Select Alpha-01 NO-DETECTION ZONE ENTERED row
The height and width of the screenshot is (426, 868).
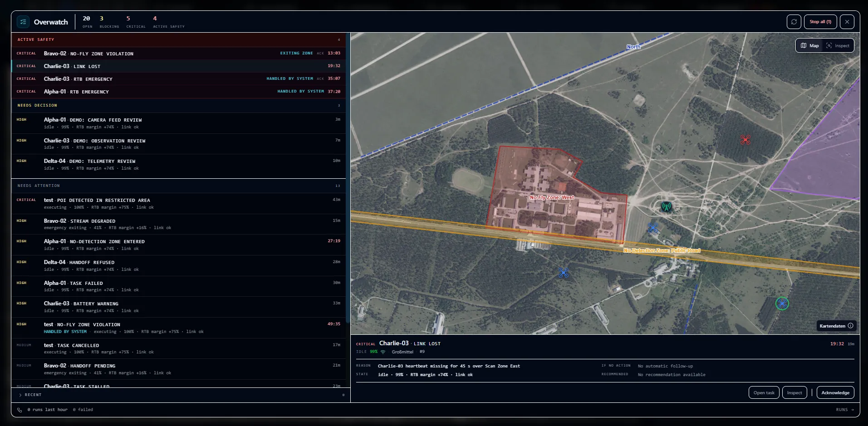point(178,245)
